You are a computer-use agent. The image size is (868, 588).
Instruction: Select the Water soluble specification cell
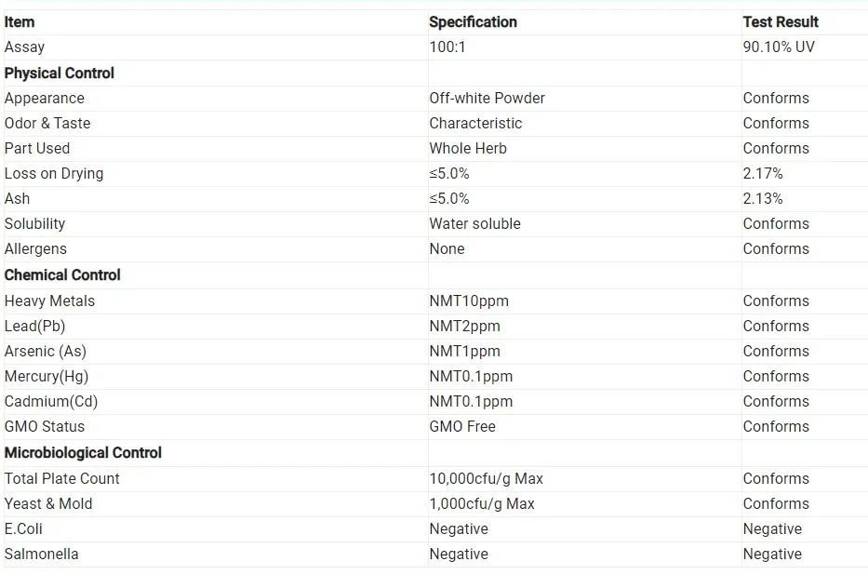pyautogui.click(x=474, y=223)
